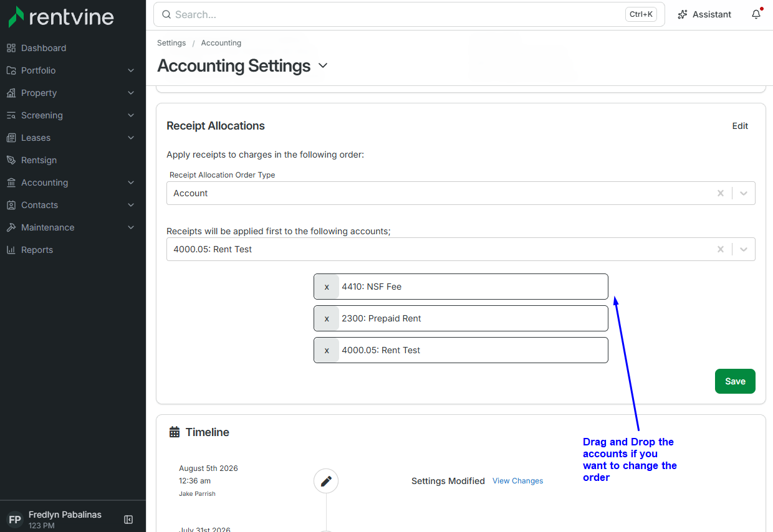This screenshot has width=773, height=532.
Task: Expand the Leases menu chevron
Action: (131, 138)
